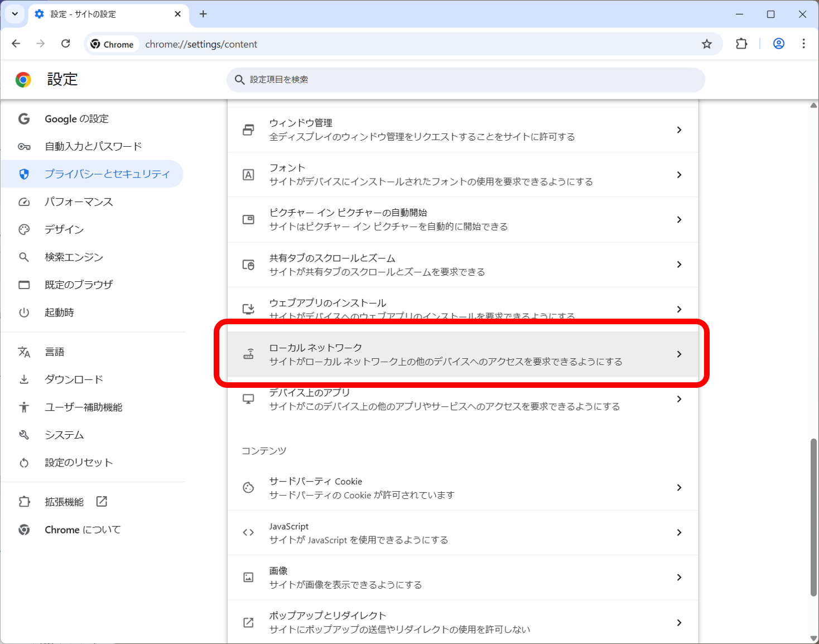The image size is (819, 644).
Task: Expand JavaScript chevron
Action: click(x=679, y=532)
